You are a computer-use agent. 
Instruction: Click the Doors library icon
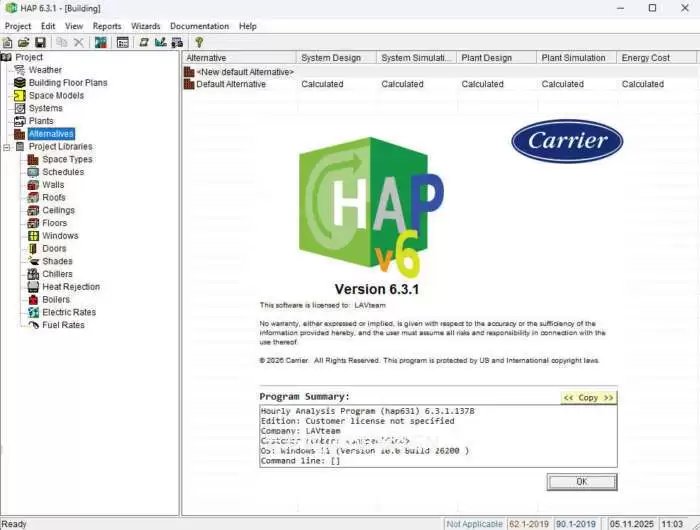(33, 248)
